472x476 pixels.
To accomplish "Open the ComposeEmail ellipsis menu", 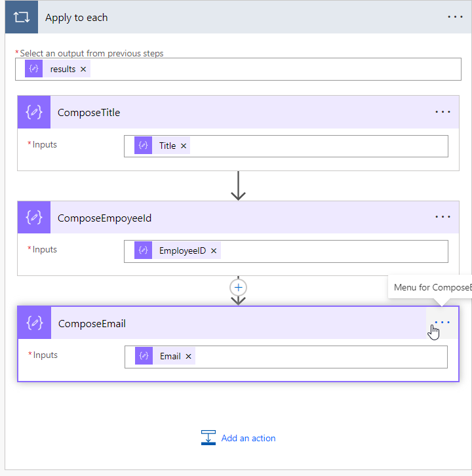I will 442,323.
